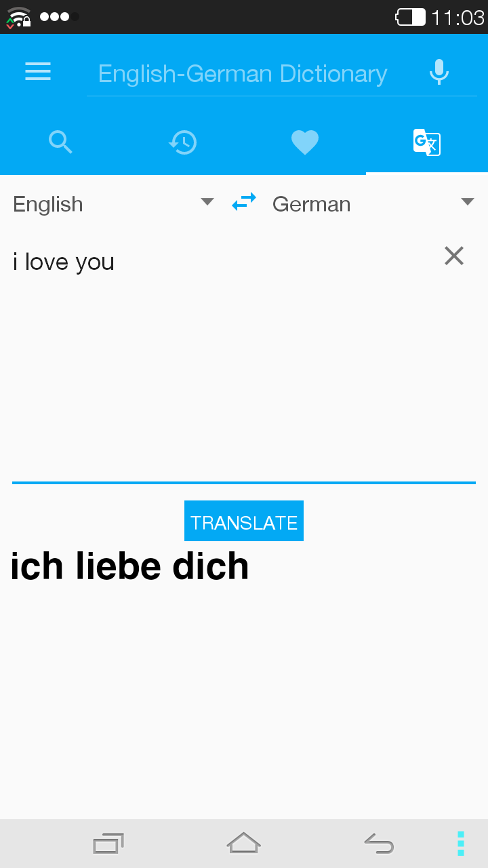Switch to the search tab
488x868 pixels.
61,142
